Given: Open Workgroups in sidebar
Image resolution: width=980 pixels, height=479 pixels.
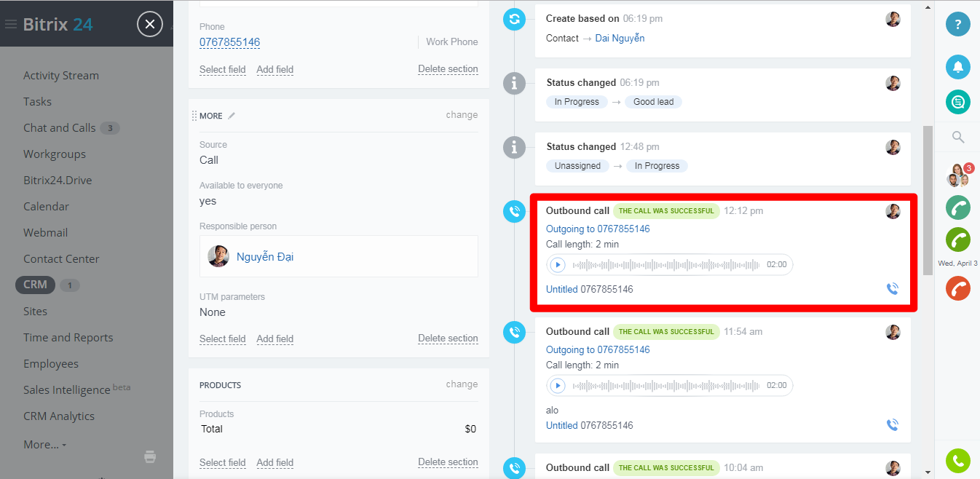Looking at the screenshot, I should pos(55,154).
